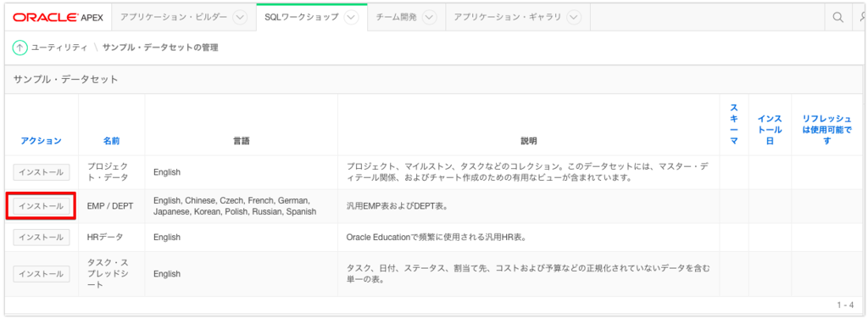
Task: Expand アプリケーション・ビルダー dropdown chevron
Action: pos(240,17)
